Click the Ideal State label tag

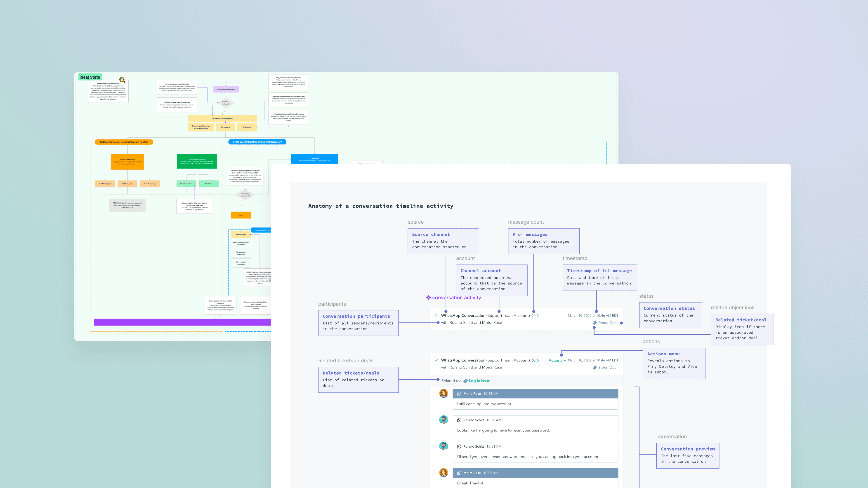pyautogui.click(x=90, y=77)
